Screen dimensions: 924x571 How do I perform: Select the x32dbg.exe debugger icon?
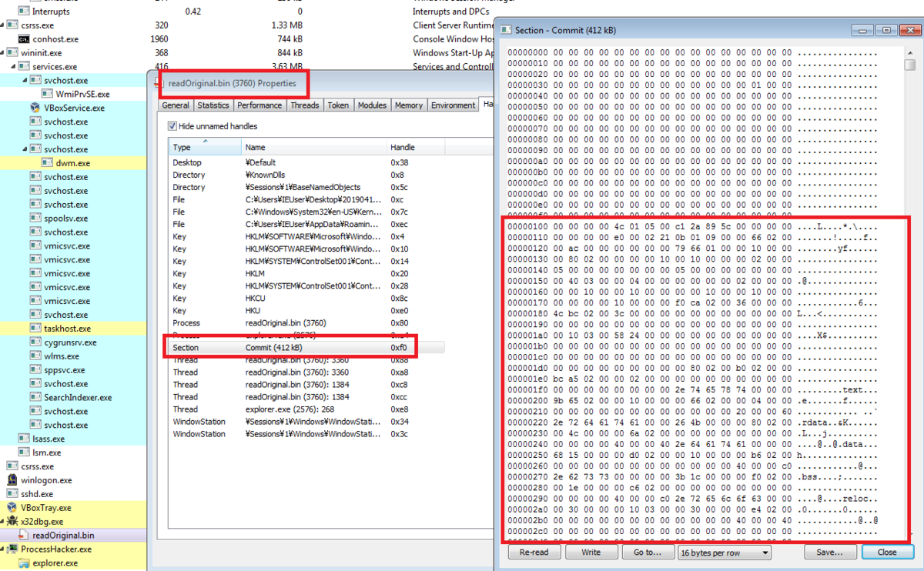pos(12,521)
